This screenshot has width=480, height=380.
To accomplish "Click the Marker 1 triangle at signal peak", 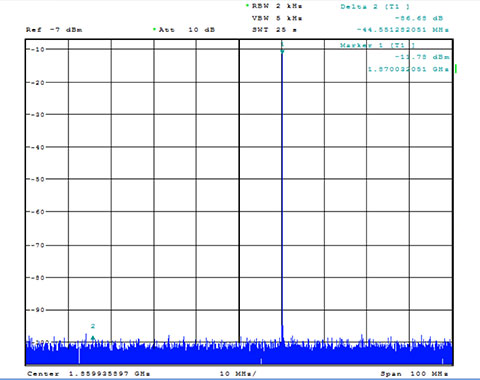I will point(282,51).
